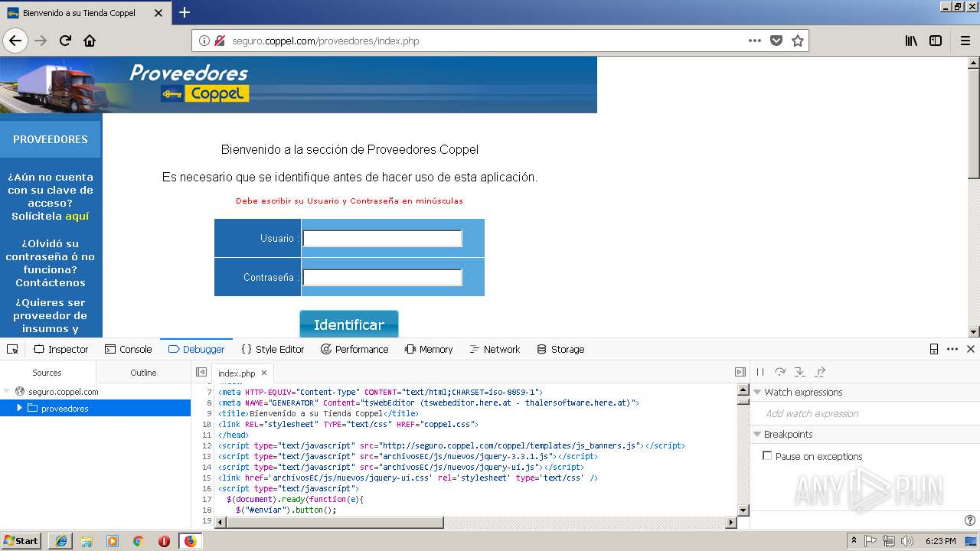Screen dimensions: 980x551
Task: Expand proveedores folder in sources
Action: coord(20,408)
